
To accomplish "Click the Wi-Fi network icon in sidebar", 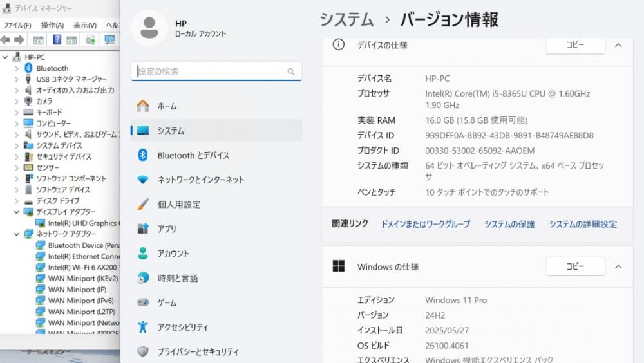I will (x=142, y=180).
